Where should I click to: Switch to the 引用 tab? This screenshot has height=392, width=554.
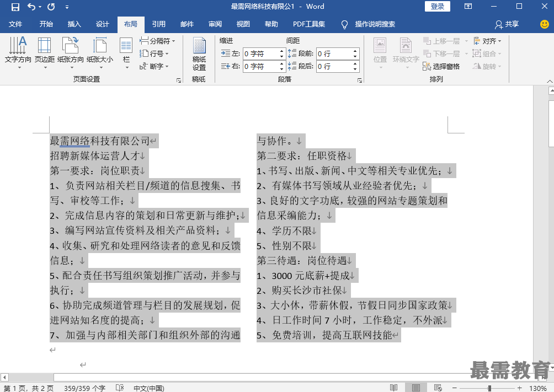158,24
